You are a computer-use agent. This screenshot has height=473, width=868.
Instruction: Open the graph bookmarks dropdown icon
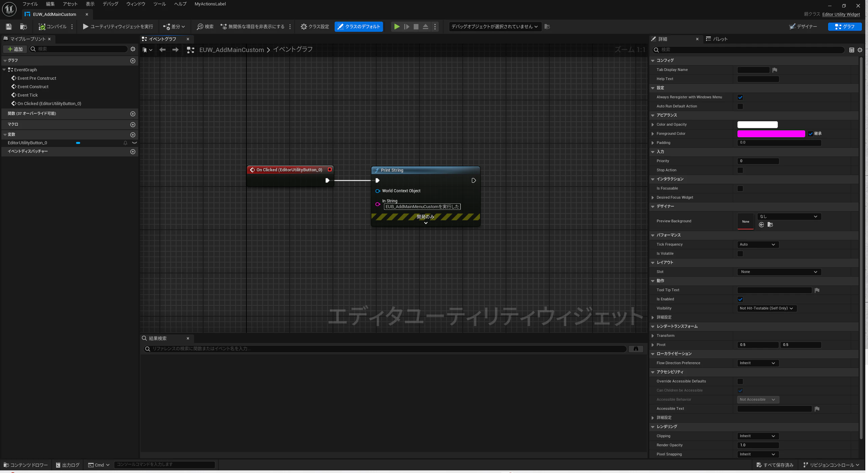147,50
